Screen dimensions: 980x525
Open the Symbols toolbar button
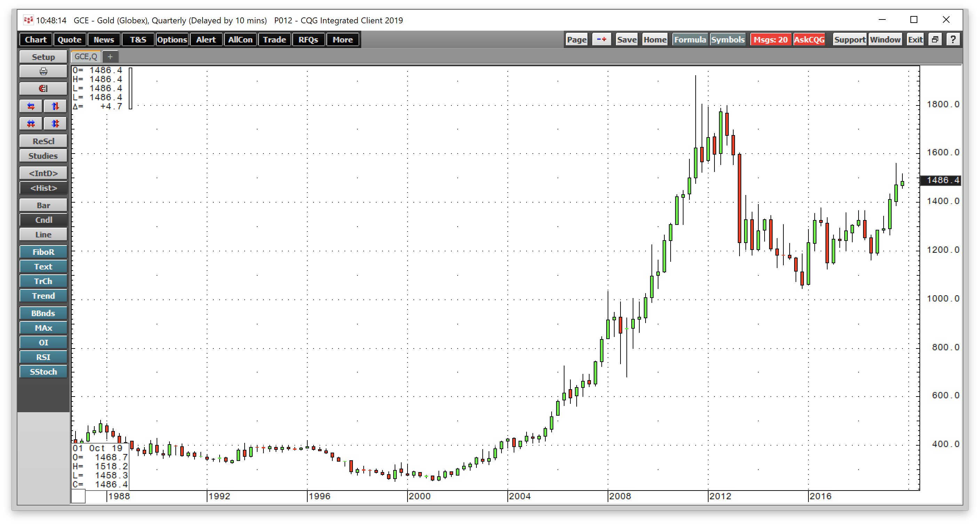coord(727,40)
